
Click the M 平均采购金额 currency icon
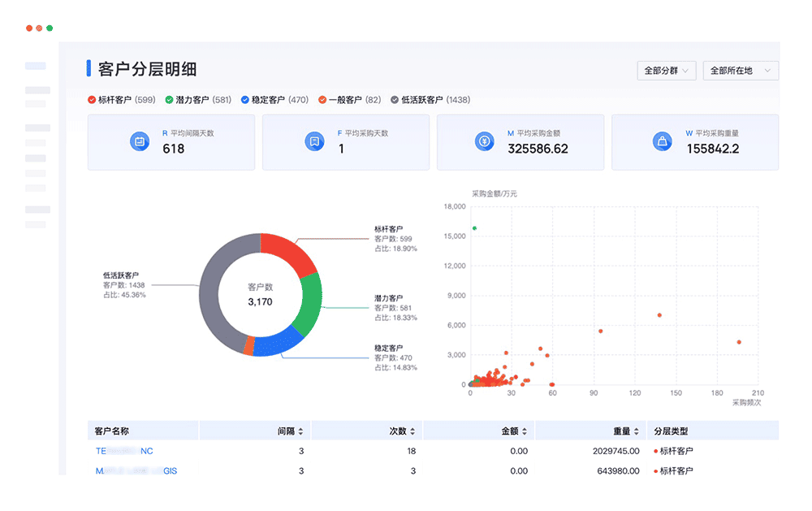click(x=483, y=141)
